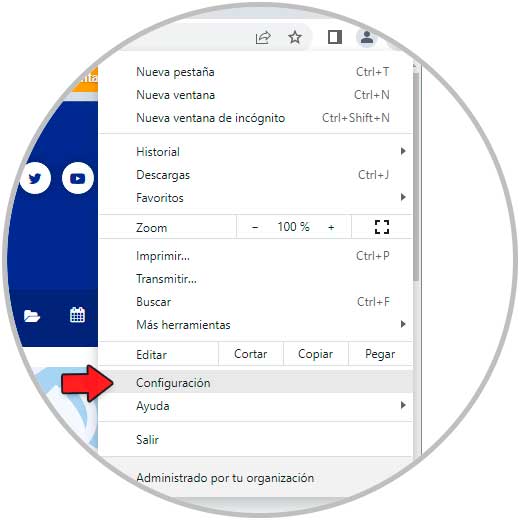Image resolution: width=520 pixels, height=520 pixels.
Task: Bookmark page with the star icon
Action: 295,37
